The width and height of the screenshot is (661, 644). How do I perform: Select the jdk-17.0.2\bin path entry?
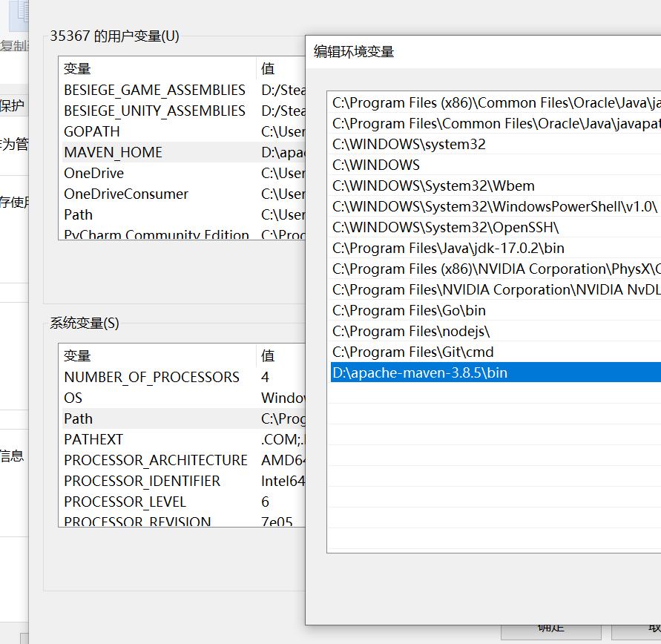(448, 248)
